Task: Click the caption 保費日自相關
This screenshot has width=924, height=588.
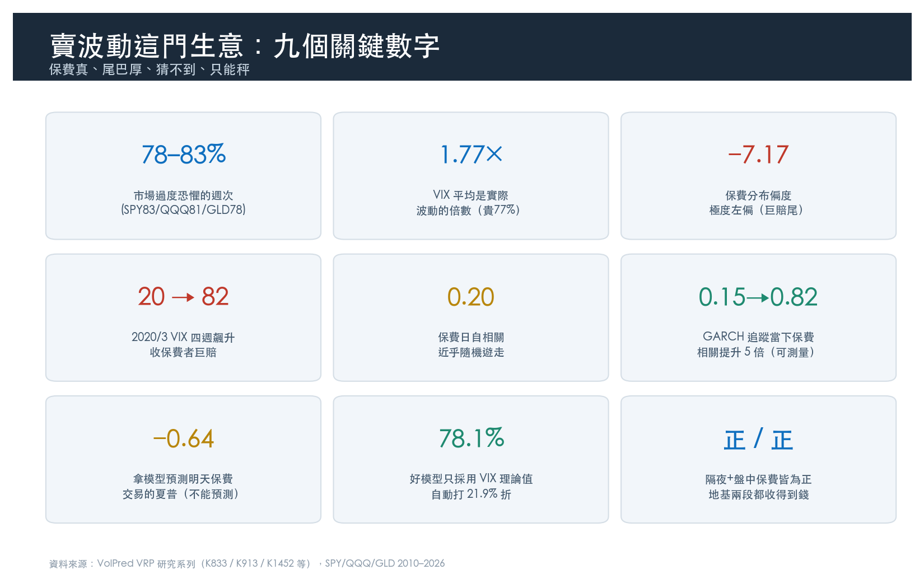Action: click(471, 337)
